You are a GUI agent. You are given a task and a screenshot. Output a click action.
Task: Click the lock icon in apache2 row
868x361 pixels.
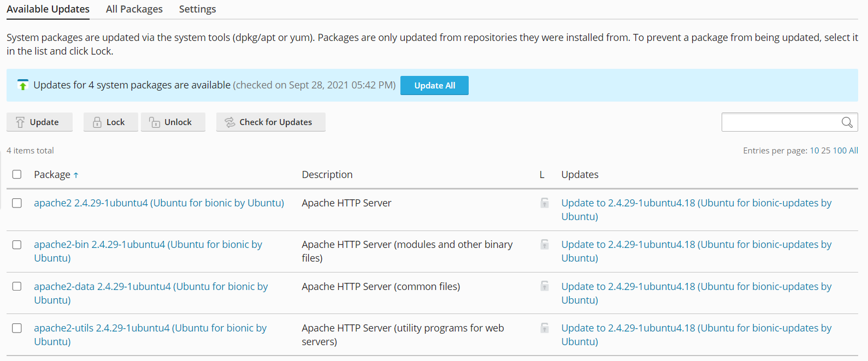click(x=545, y=203)
